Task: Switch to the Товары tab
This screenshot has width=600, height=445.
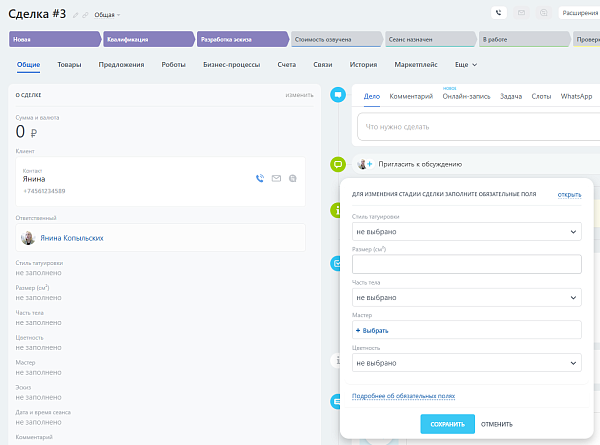Action: click(x=69, y=65)
